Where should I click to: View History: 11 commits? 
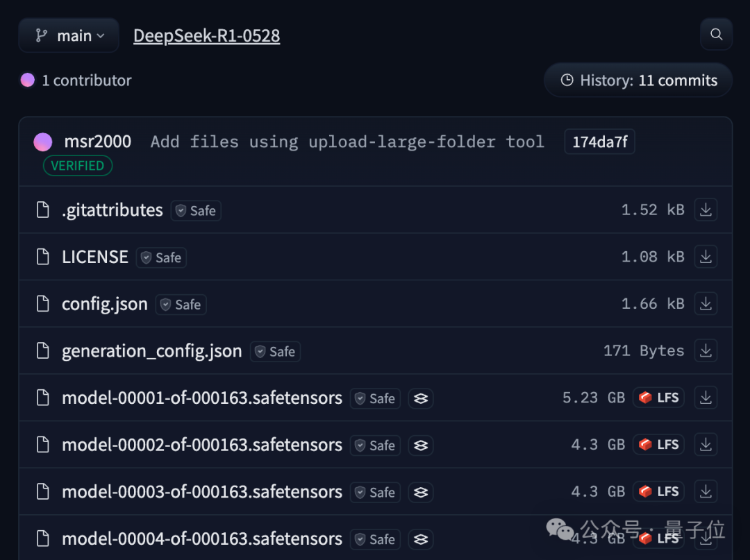click(x=639, y=80)
